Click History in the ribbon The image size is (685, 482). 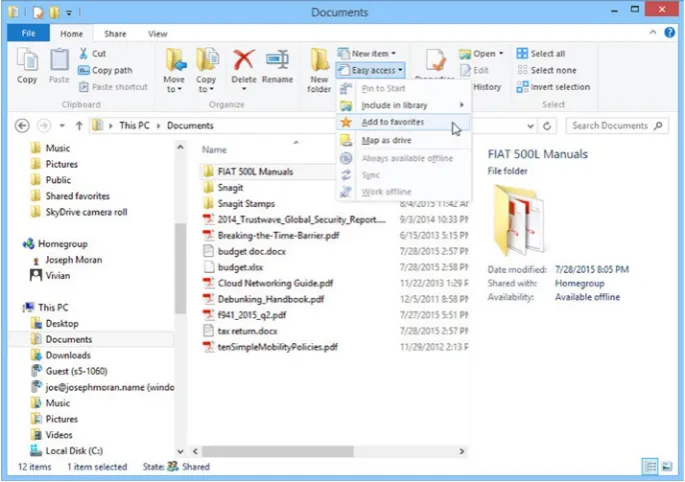coord(487,87)
